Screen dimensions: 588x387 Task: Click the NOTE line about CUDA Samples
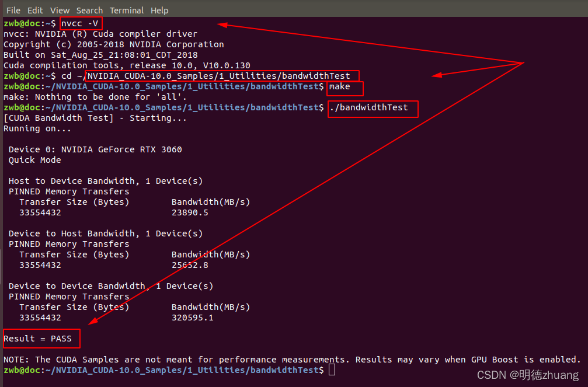[x=292, y=360]
